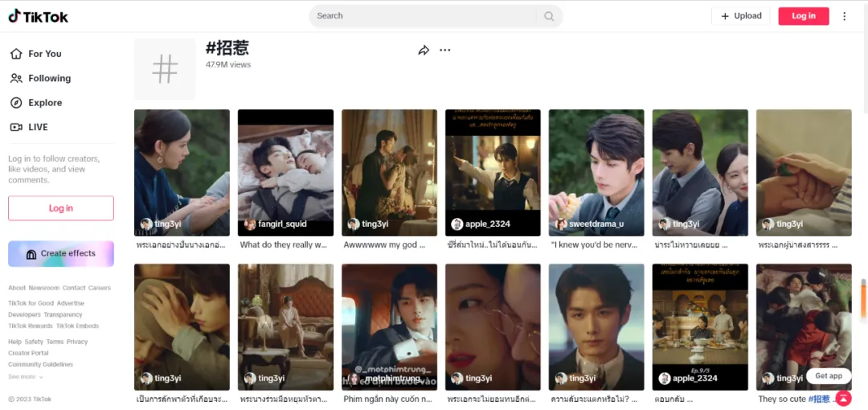Open the video captioned 'Awwwwww my god'
Viewport: 868px width, 410px height.
389,173
